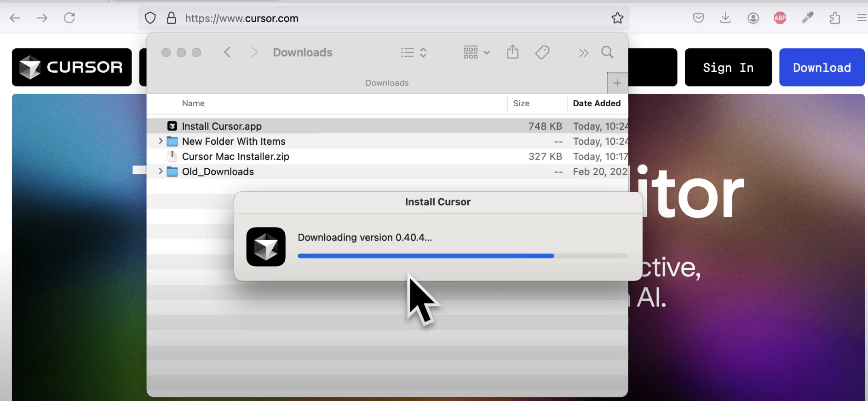Viewport: 868px width, 401px height.
Task: Select the Downloads tab in Finder
Action: 387,83
